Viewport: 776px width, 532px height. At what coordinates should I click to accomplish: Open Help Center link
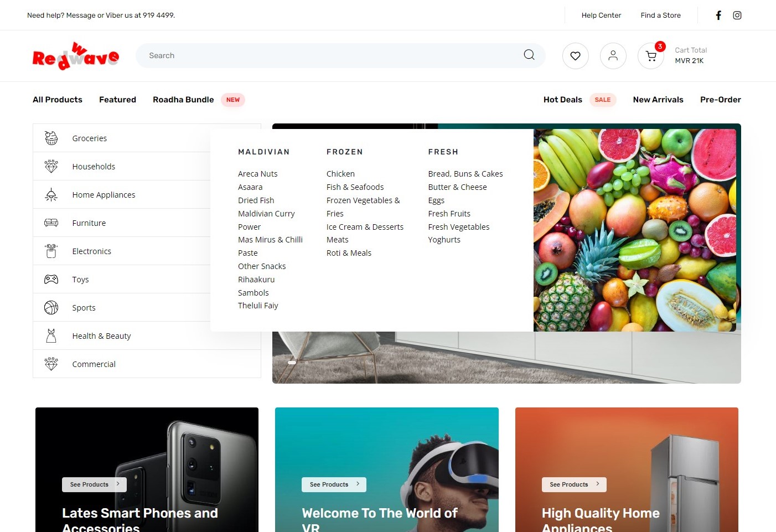coord(601,16)
